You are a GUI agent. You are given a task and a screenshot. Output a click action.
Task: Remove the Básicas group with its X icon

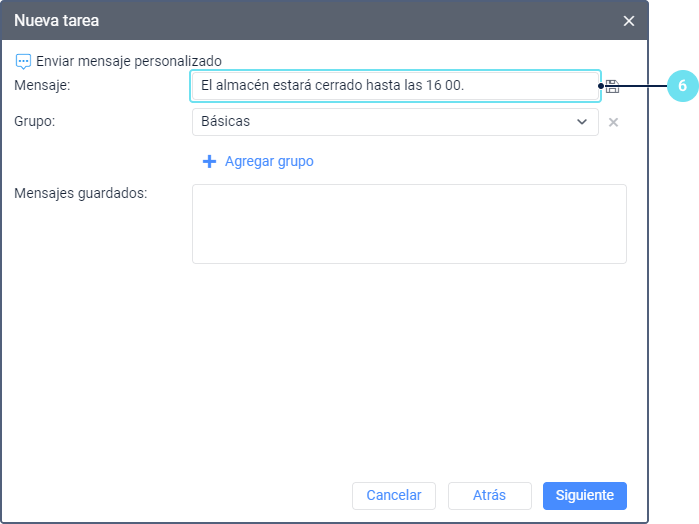pos(613,122)
